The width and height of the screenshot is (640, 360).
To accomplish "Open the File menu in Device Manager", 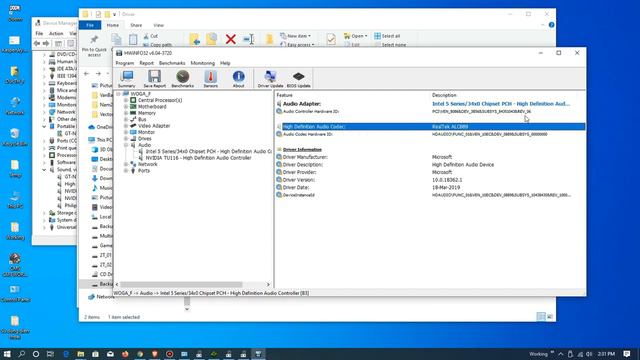I will [39, 33].
